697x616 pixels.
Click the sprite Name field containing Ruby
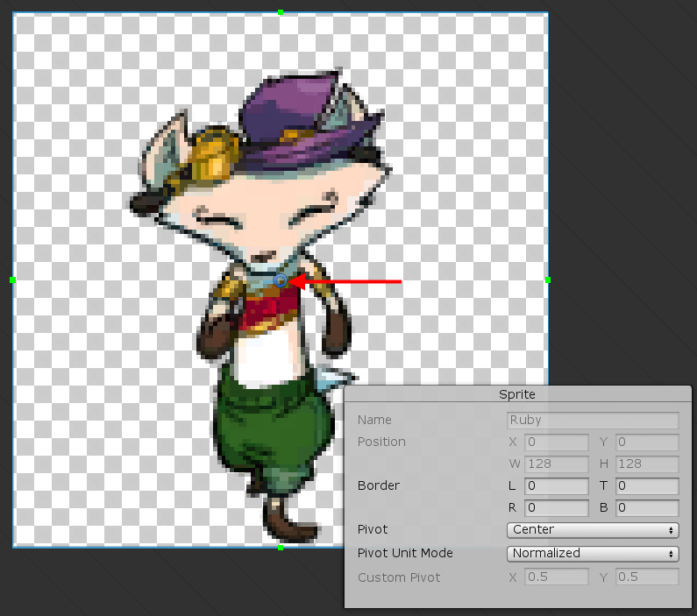tap(593, 421)
